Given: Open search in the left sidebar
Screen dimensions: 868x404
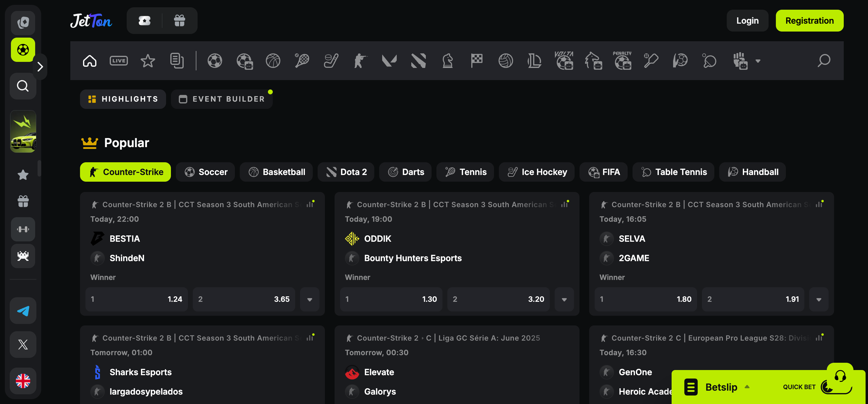Looking at the screenshot, I should coord(23,86).
